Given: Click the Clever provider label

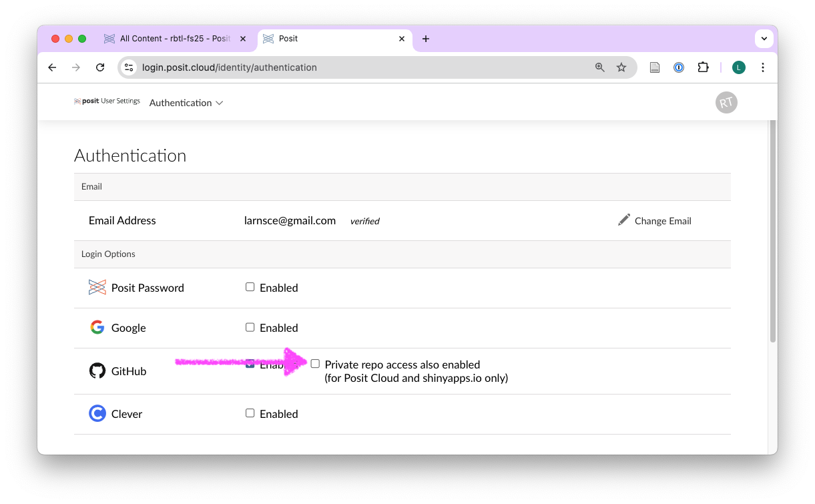Looking at the screenshot, I should (127, 414).
